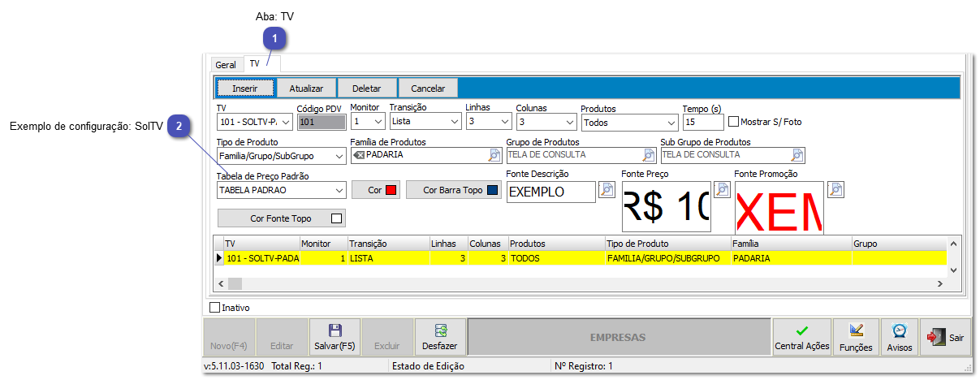Viewport: 980px width, 380px height.
Task: Pick color via Cor Barra Topo swatch button
Action: click(x=454, y=190)
